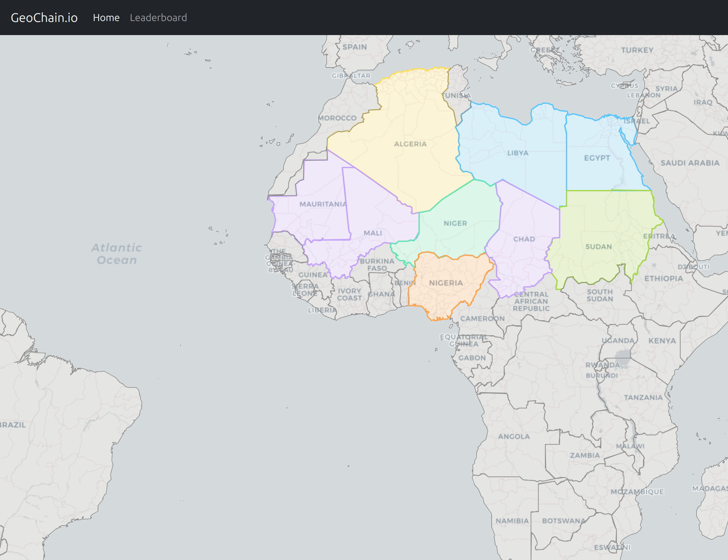This screenshot has height=560, width=728.
Task: Click the Spain country label
Action: click(x=355, y=47)
